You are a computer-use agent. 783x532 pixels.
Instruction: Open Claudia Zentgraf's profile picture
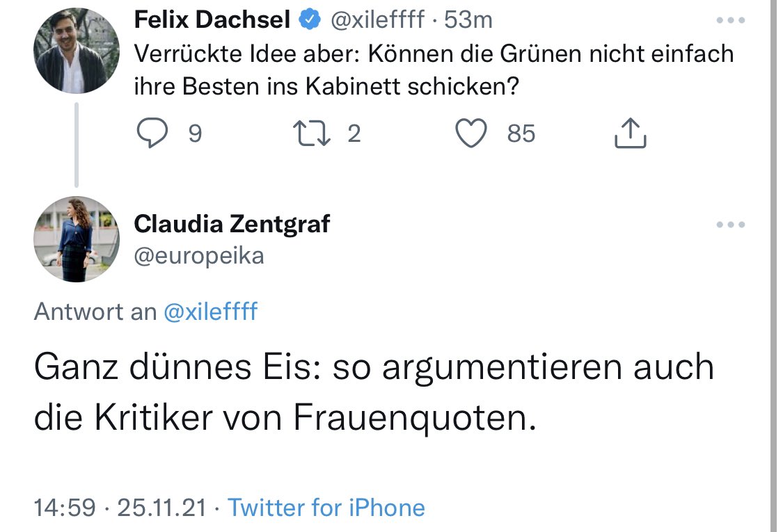coord(77,239)
